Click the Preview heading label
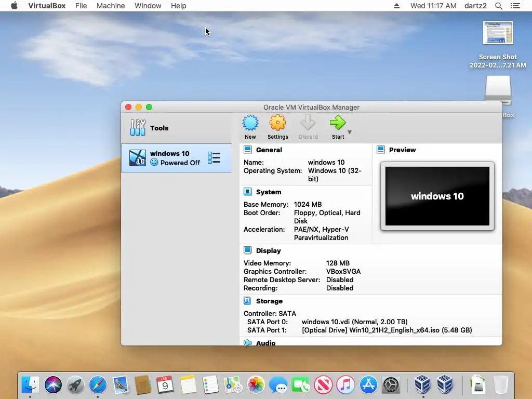 pyautogui.click(x=402, y=150)
